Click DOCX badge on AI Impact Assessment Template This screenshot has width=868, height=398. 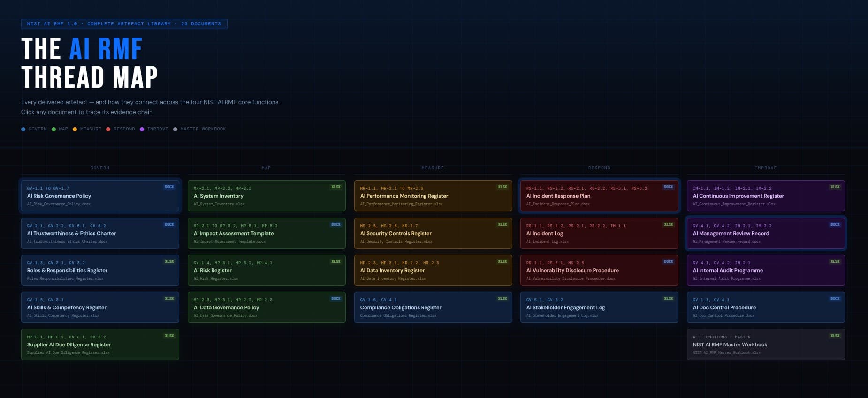click(x=336, y=224)
